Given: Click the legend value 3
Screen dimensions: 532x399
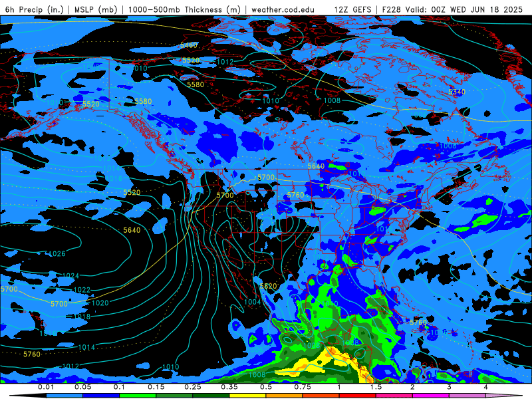Looking at the screenshot, I should pos(450,387).
